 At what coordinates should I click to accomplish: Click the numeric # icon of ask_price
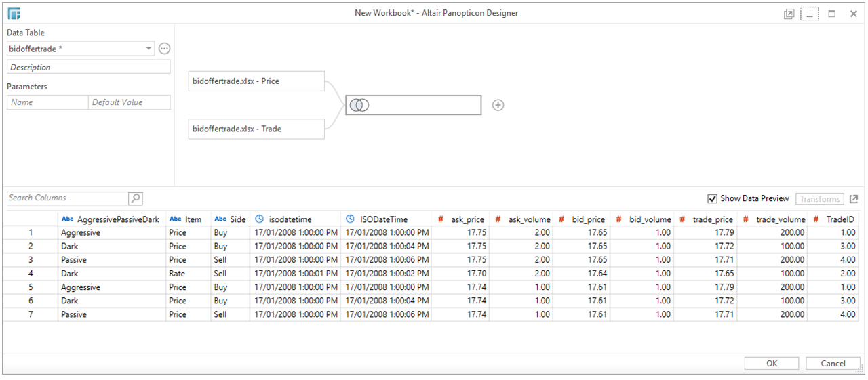(x=440, y=219)
